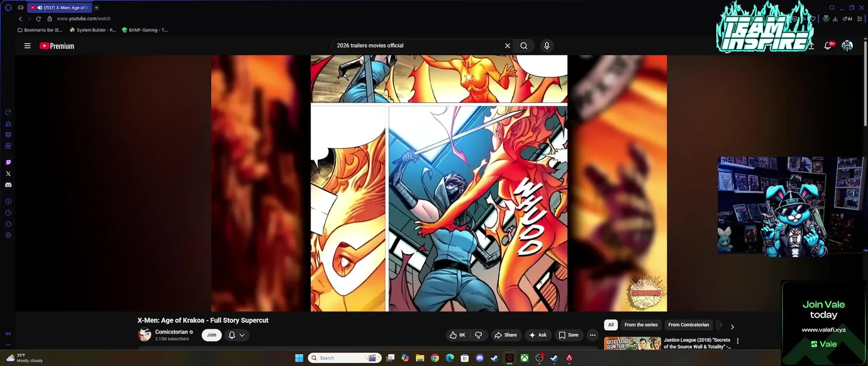
Task: Search tabs with top-right magnifier
Action: coord(832,8)
